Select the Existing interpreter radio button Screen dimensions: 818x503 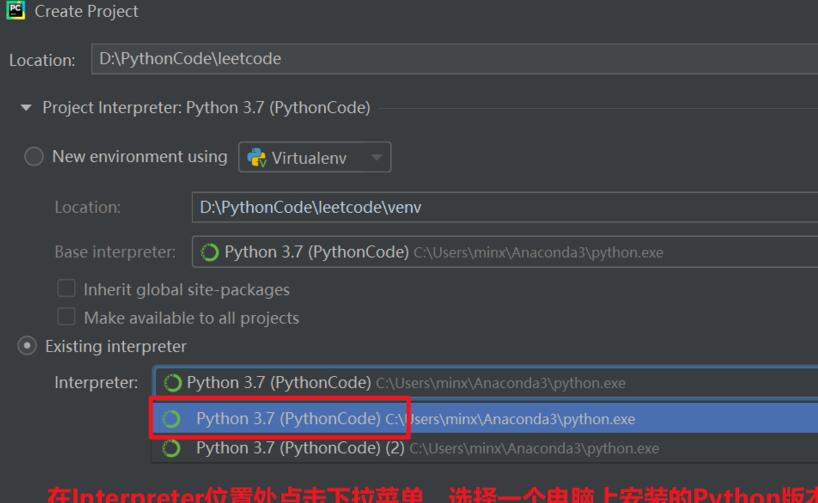tap(27, 346)
